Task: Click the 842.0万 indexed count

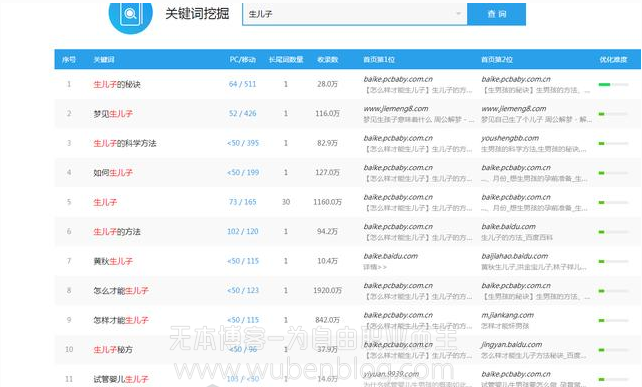Action: (328, 320)
